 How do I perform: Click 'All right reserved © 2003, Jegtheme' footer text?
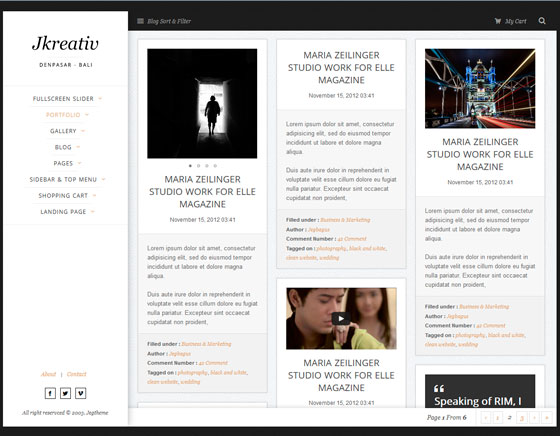[x=65, y=413]
